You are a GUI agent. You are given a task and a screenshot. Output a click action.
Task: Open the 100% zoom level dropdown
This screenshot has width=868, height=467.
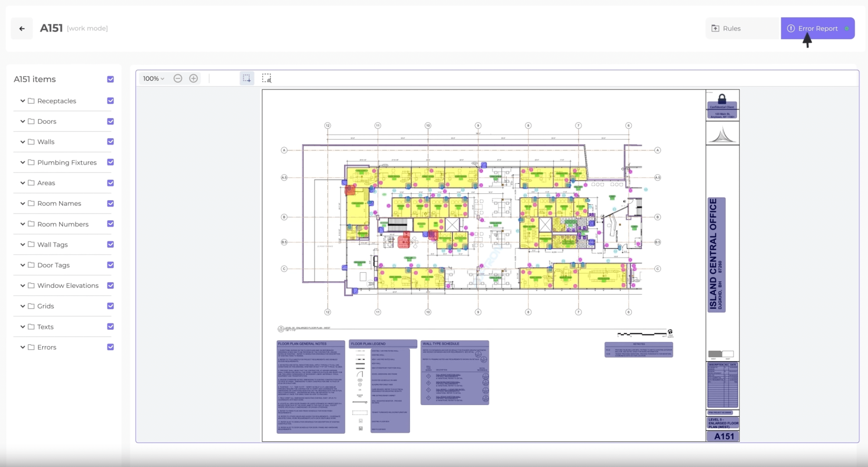[x=153, y=78]
